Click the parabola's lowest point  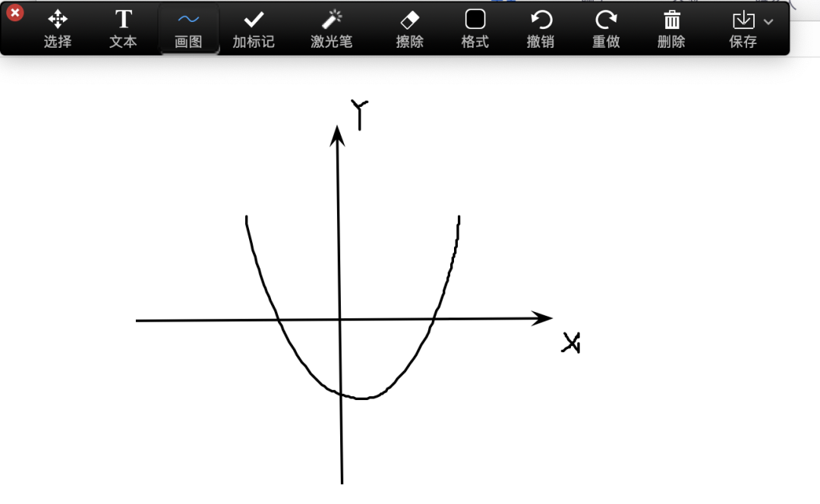pos(363,398)
